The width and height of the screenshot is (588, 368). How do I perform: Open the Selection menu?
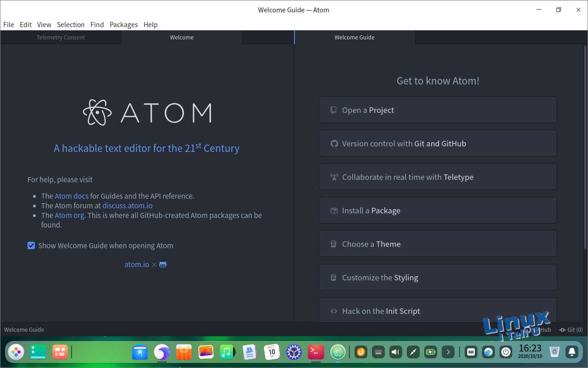(x=71, y=25)
